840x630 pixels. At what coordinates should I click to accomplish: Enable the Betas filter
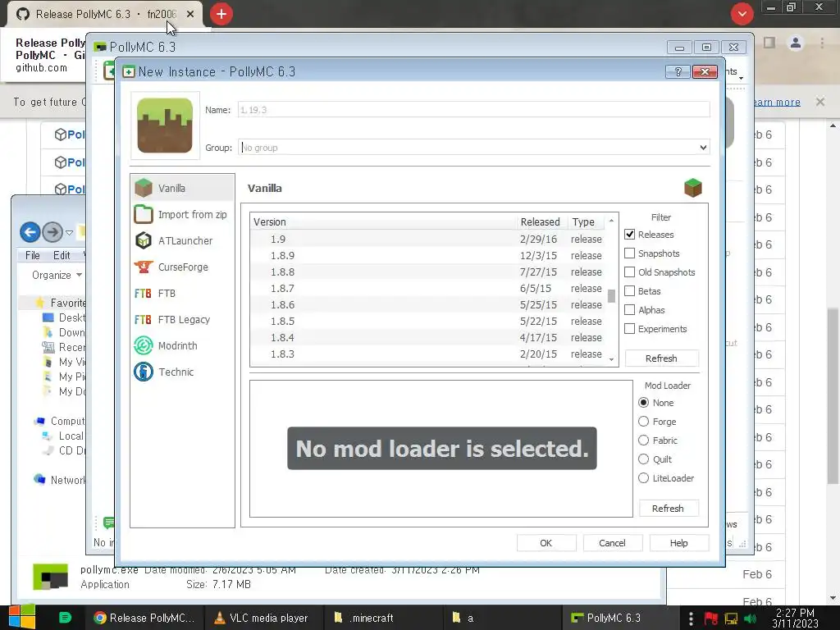tap(630, 291)
